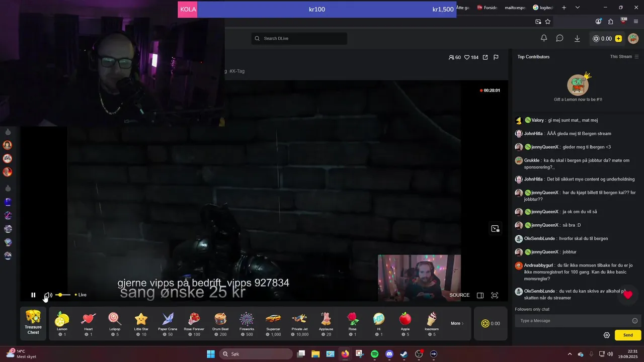Show hidden system tray icons
The image size is (644, 362).
point(570,354)
